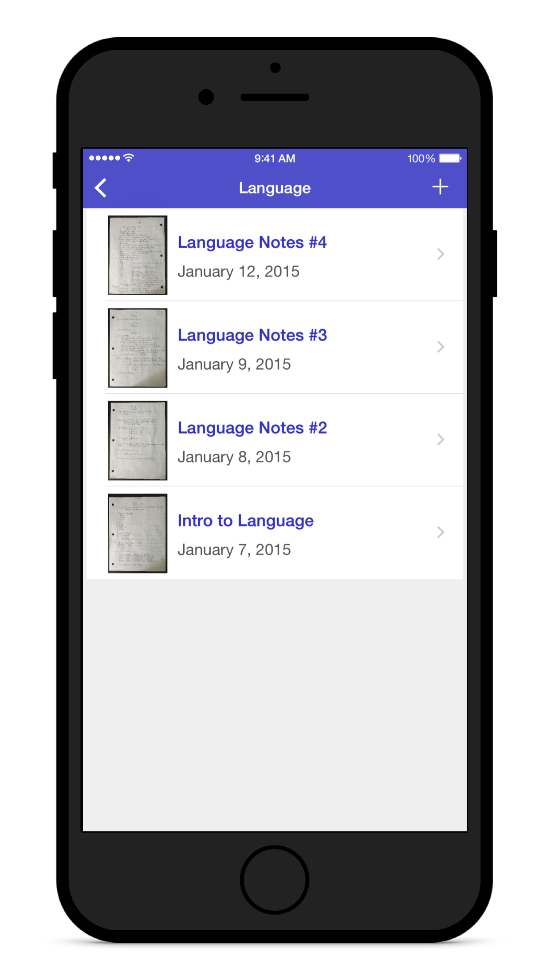This screenshot has width=551, height=980.
Task: Select the Language Notes #2 title
Action: (x=252, y=428)
